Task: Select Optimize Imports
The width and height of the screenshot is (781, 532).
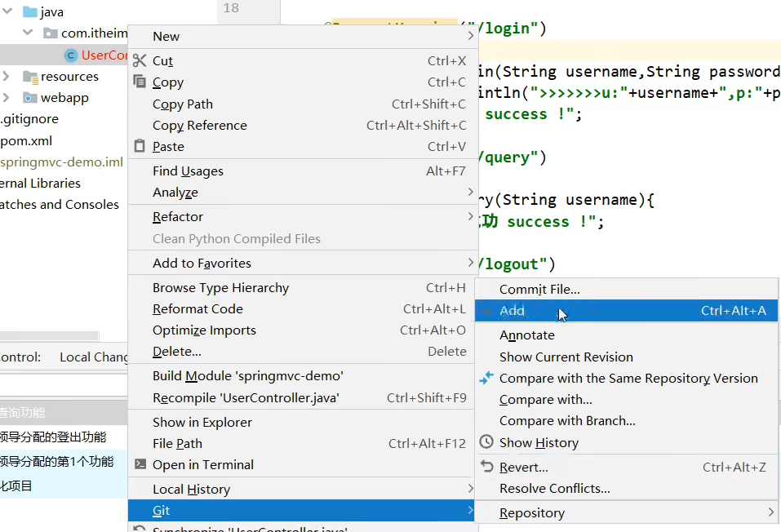Action: pyautogui.click(x=301, y=330)
